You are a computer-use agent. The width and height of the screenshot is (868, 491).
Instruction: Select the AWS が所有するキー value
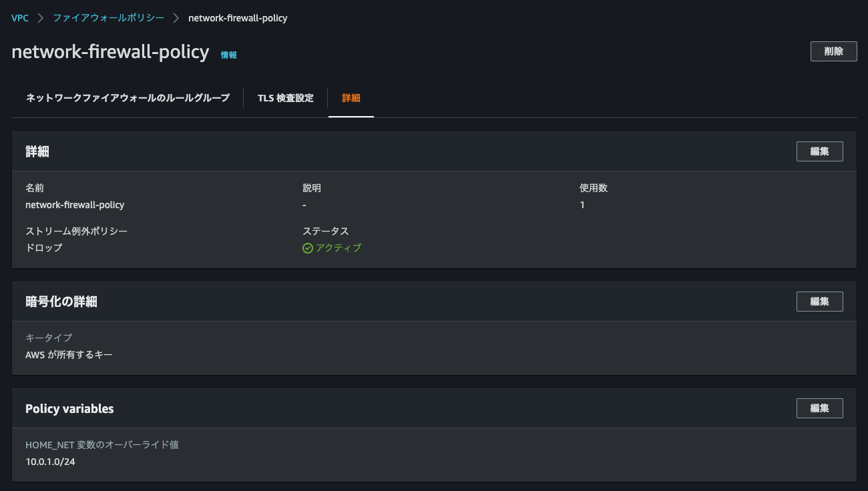click(x=69, y=355)
